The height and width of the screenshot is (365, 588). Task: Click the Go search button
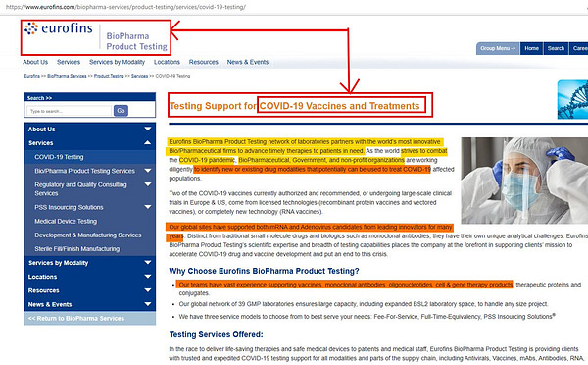[121, 111]
